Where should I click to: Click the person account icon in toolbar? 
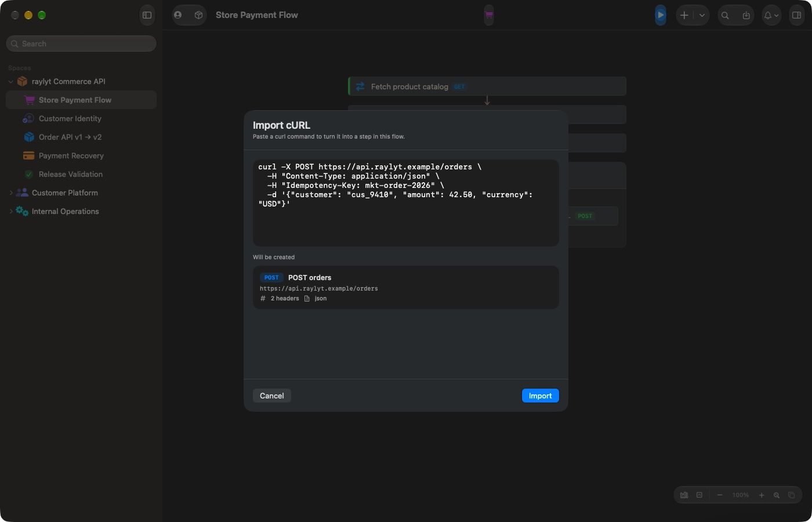[x=178, y=15]
